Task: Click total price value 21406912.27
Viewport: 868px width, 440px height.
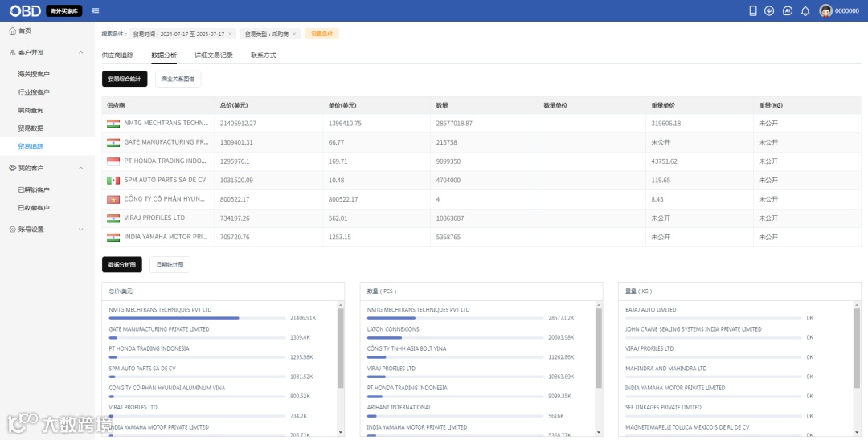Action: (x=238, y=124)
